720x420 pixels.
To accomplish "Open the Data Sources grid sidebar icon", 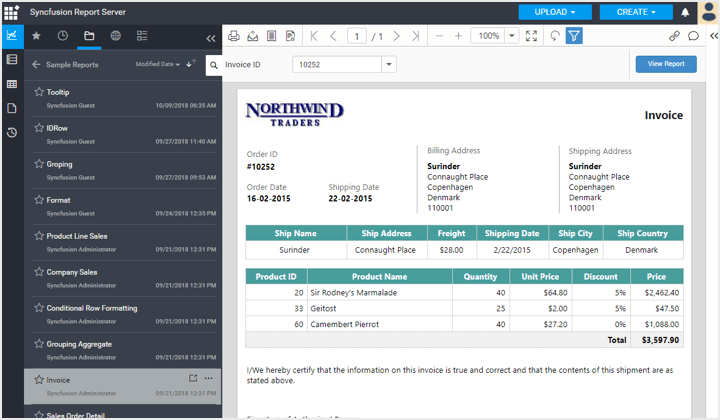I will 12,84.
